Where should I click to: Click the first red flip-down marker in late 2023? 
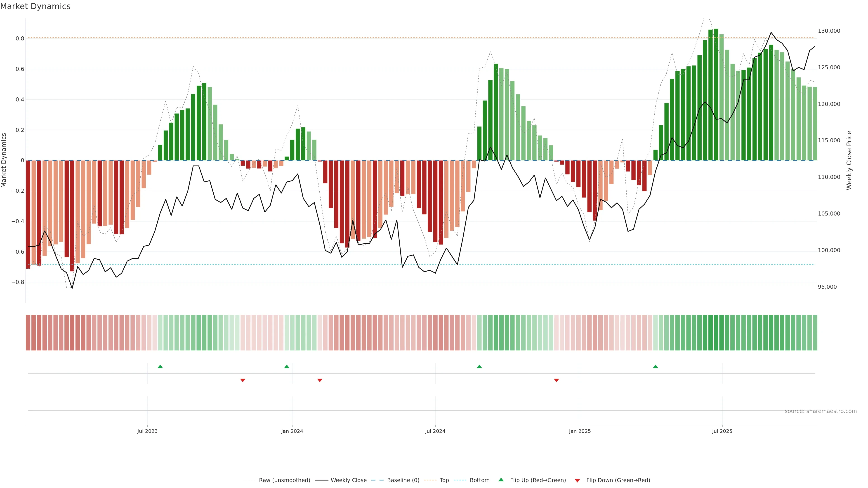click(x=243, y=380)
